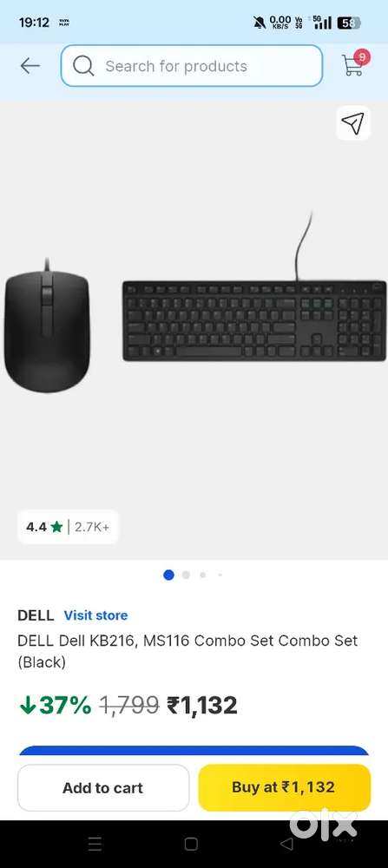The width and height of the screenshot is (388, 868).
Task: Buy at ₹1,132 now
Action: 284,787
